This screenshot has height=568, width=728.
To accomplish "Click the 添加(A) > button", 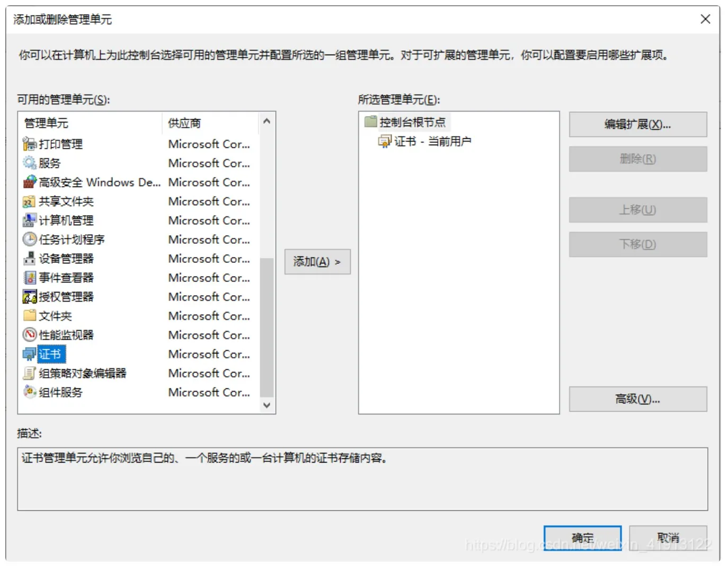I will click(317, 262).
